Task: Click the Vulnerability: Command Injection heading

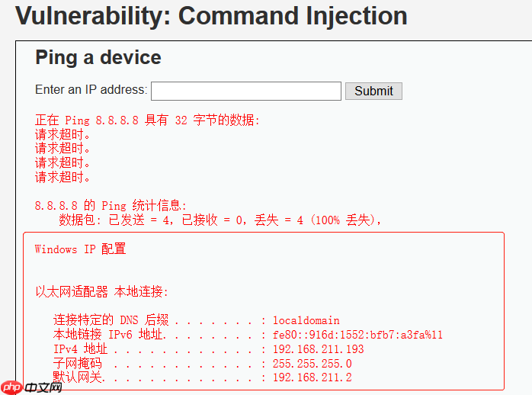Action: click(211, 16)
